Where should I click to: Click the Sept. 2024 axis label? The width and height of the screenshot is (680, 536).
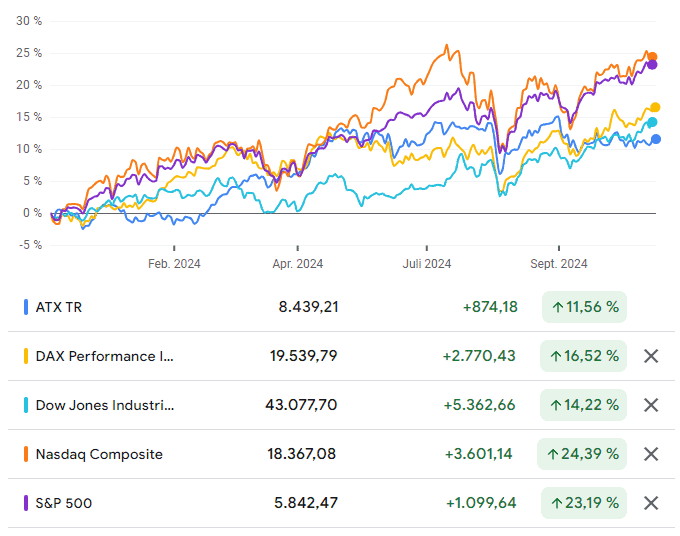tap(559, 264)
